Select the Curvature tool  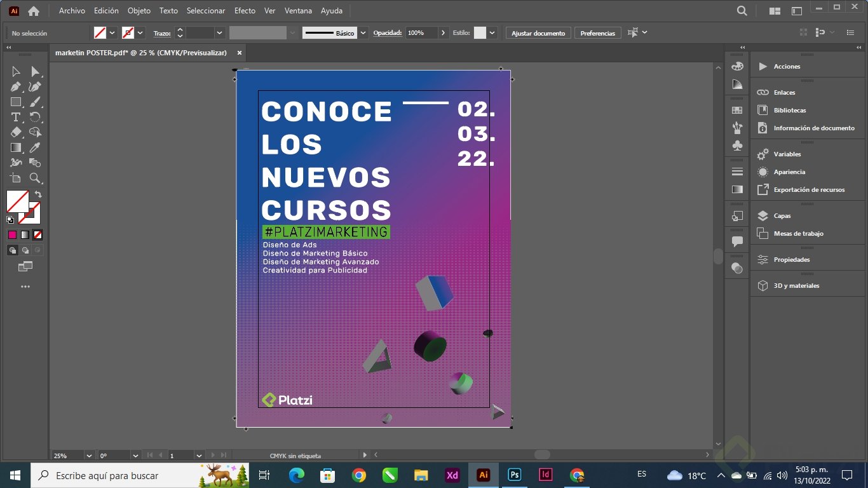click(35, 86)
